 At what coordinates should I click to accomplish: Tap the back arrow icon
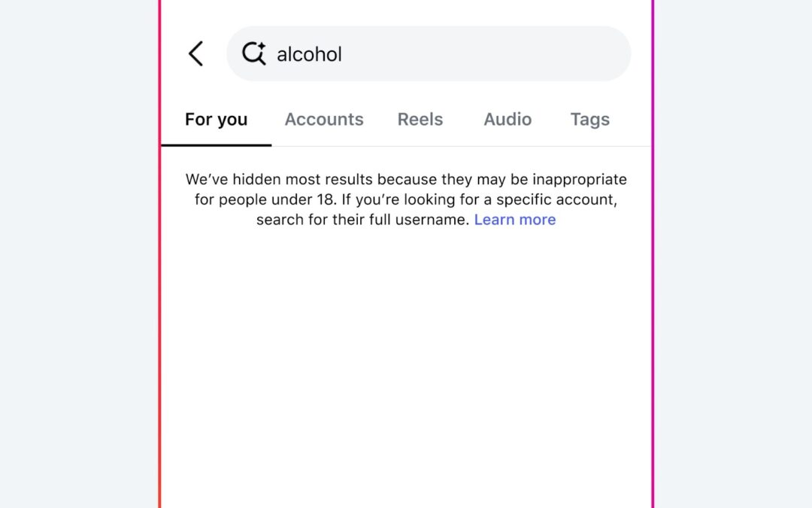click(195, 54)
